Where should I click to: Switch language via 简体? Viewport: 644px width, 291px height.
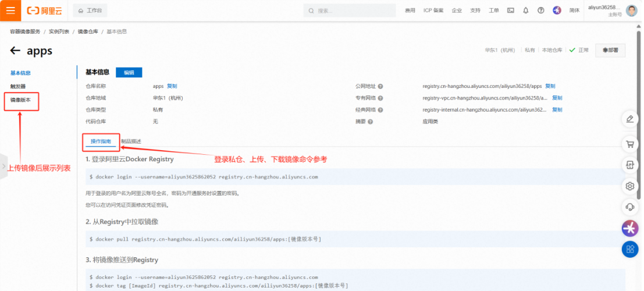(x=574, y=10)
